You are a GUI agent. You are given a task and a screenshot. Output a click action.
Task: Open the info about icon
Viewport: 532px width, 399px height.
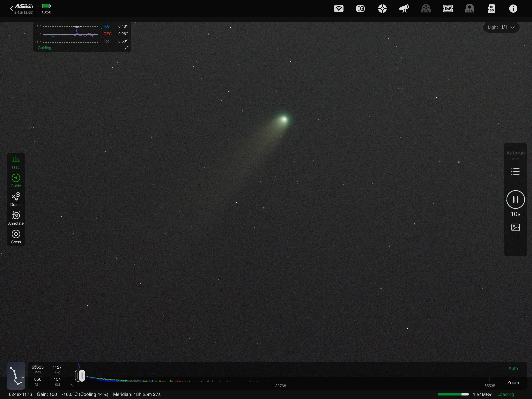513,9
